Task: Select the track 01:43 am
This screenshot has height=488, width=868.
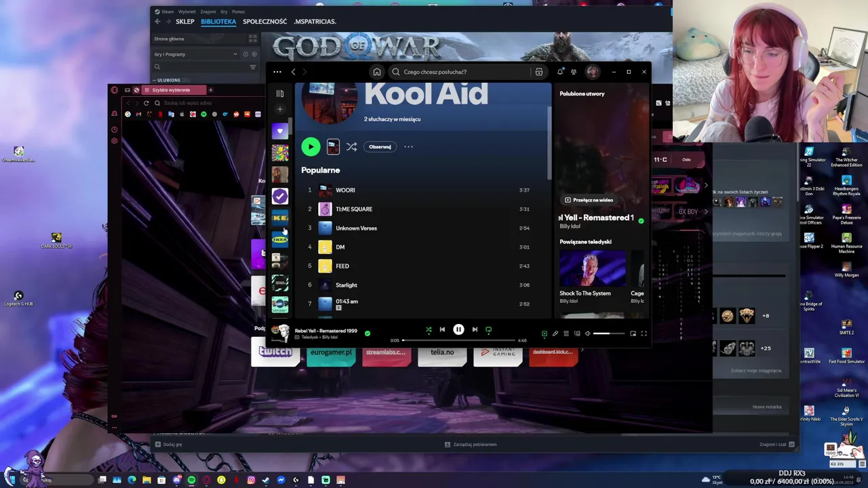Action: [x=347, y=302]
